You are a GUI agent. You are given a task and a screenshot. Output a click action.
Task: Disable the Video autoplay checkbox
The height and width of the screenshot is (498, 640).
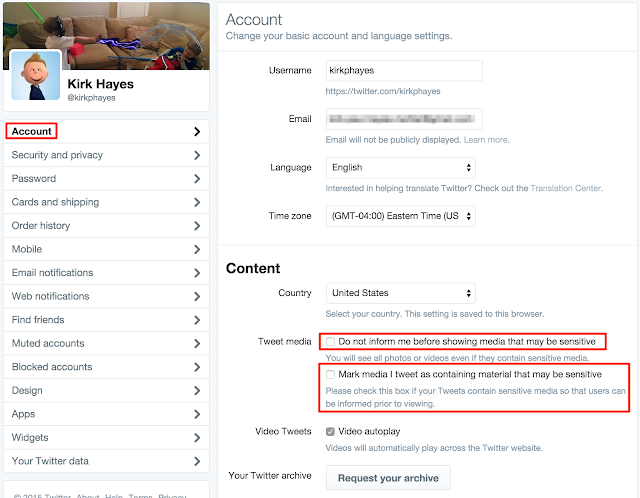tap(331, 431)
